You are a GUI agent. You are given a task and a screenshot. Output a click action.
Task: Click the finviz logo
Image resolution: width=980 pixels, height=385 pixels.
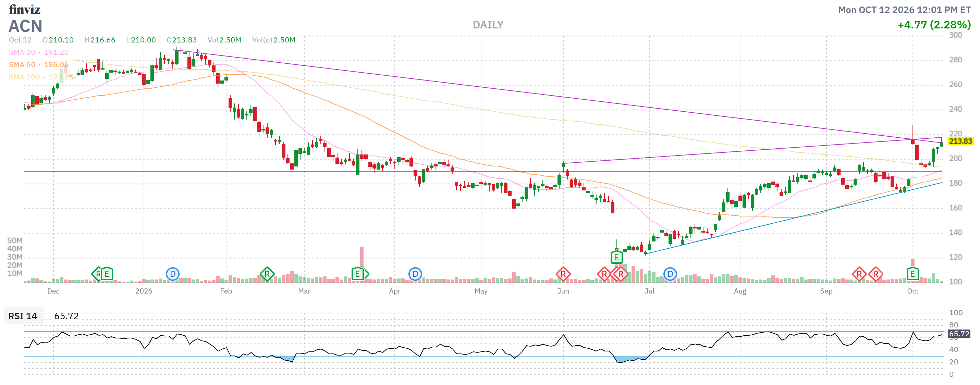click(25, 9)
